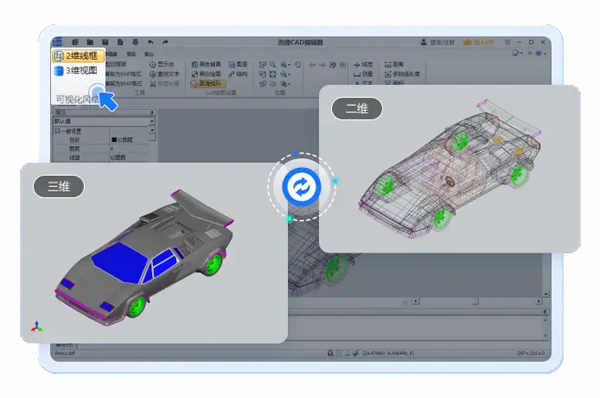Click the dropdown arrow beside 一般信息 row
This screenshot has height=398, width=600.
click(152, 131)
